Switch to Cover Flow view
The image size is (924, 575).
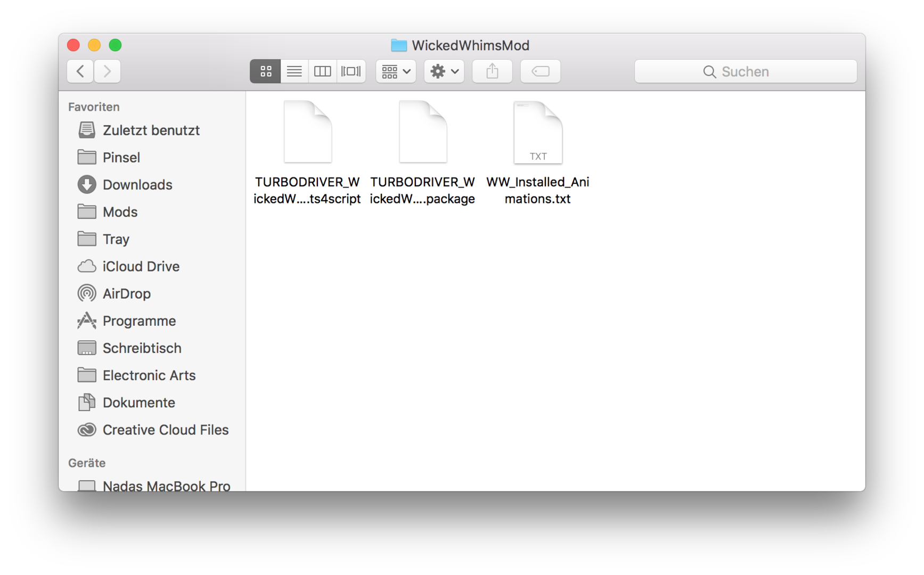pyautogui.click(x=351, y=71)
